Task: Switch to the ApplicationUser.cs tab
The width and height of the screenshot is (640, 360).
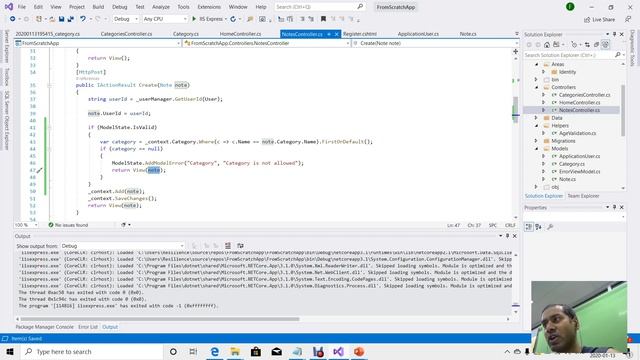Action: 418,34
